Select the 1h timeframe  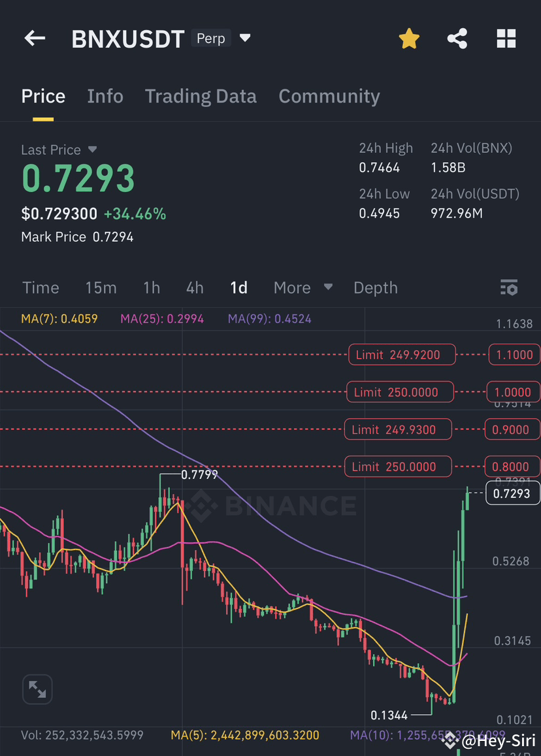tap(152, 288)
